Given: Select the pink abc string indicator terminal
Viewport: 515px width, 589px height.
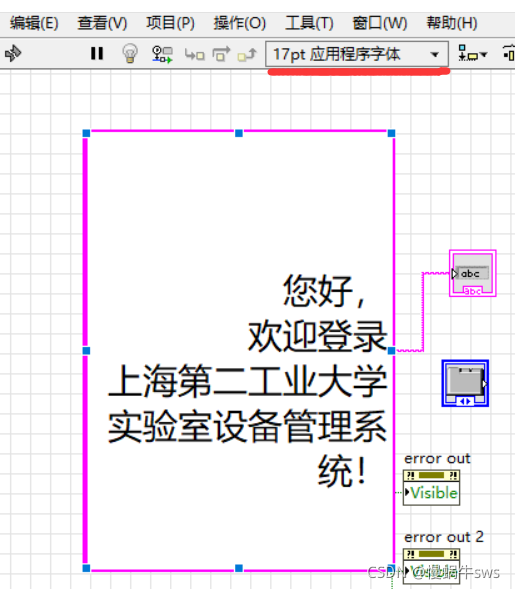Looking at the screenshot, I should (x=473, y=273).
